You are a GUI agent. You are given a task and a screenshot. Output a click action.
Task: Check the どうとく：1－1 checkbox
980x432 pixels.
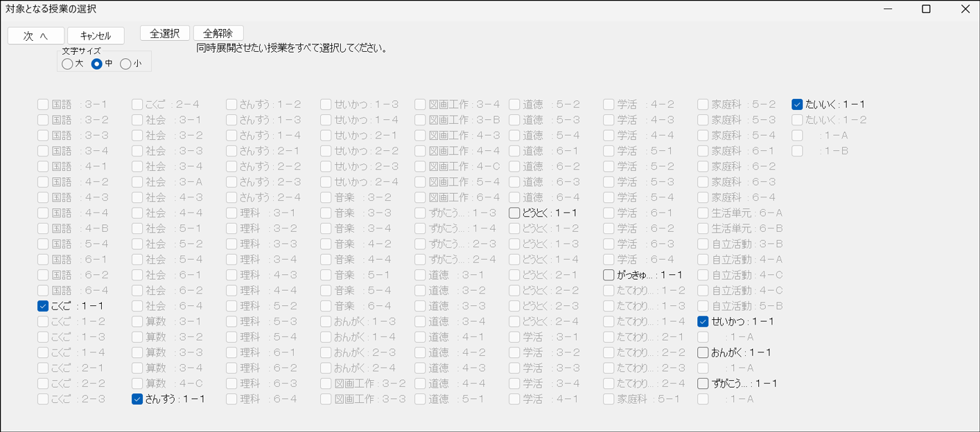tap(514, 213)
